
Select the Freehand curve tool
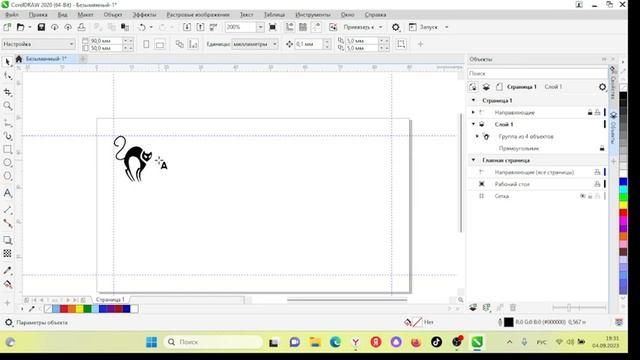[x=7, y=122]
